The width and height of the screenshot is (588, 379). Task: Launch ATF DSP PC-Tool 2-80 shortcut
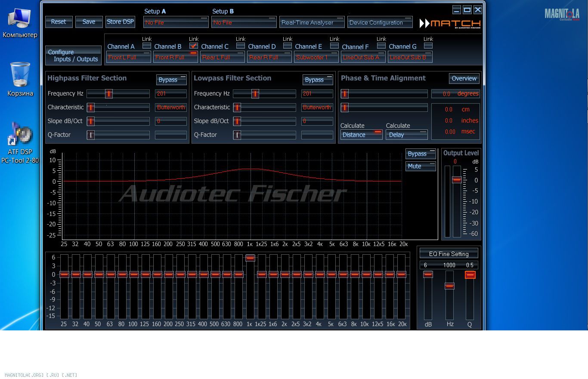point(20,143)
